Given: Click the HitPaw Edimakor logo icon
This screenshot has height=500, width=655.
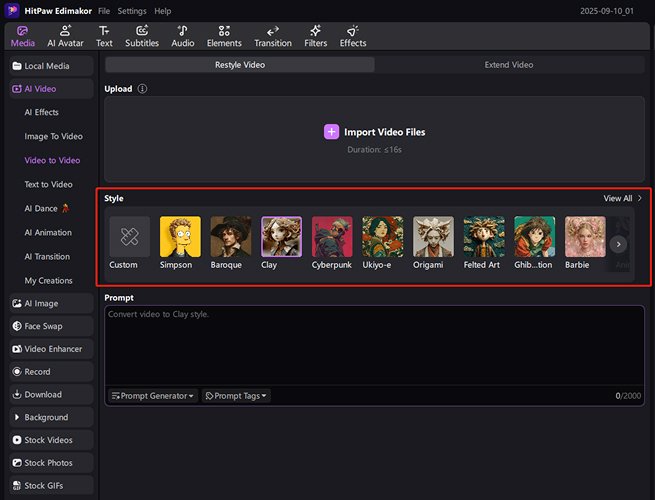Looking at the screenshot, I should (x=12, y=10).
